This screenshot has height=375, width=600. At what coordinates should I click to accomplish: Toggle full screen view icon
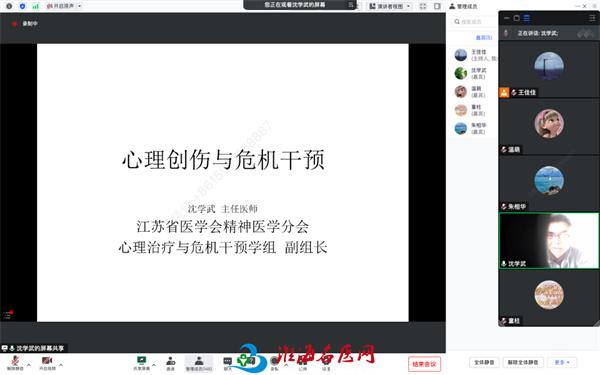[423, 6]
